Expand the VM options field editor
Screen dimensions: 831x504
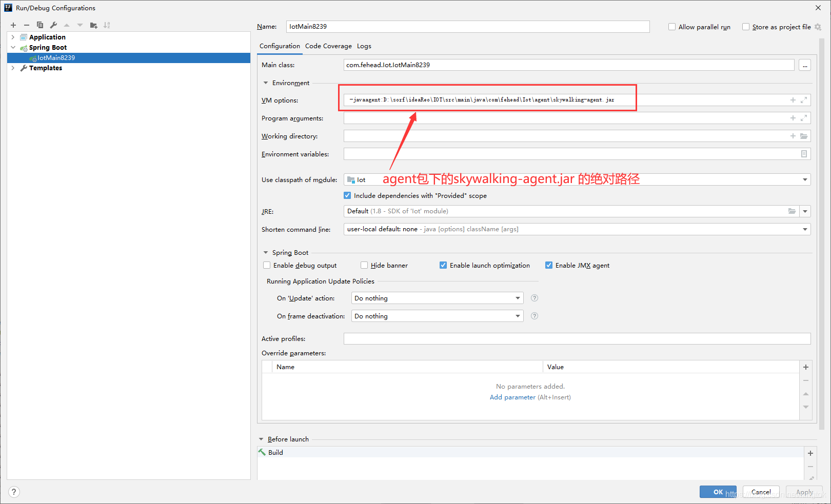[804, 100]
